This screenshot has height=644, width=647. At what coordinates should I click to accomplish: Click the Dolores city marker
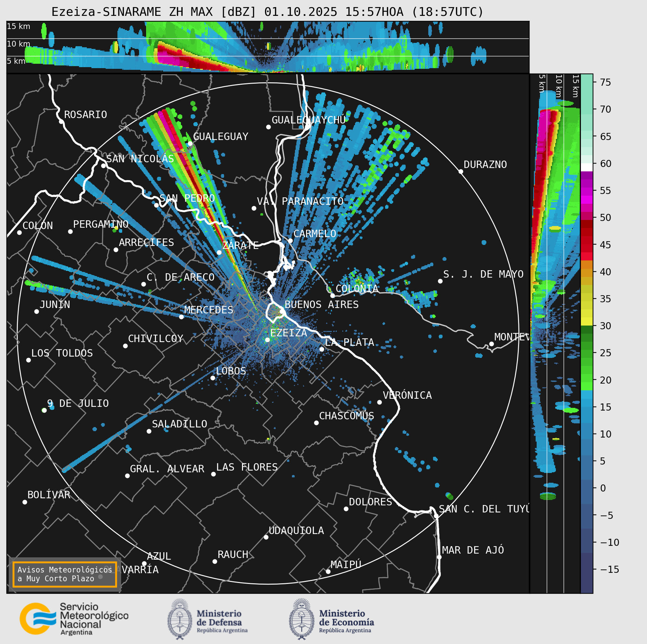click(346, 509)
